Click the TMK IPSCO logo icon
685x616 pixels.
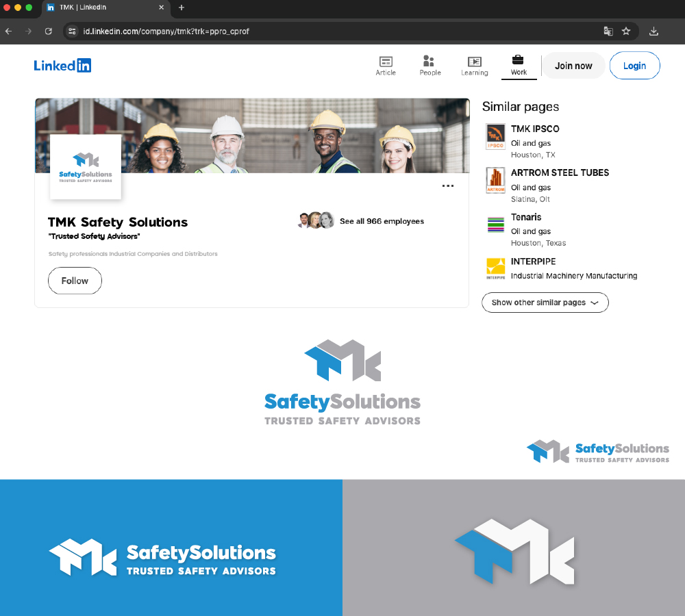click(x=495, y=137)
